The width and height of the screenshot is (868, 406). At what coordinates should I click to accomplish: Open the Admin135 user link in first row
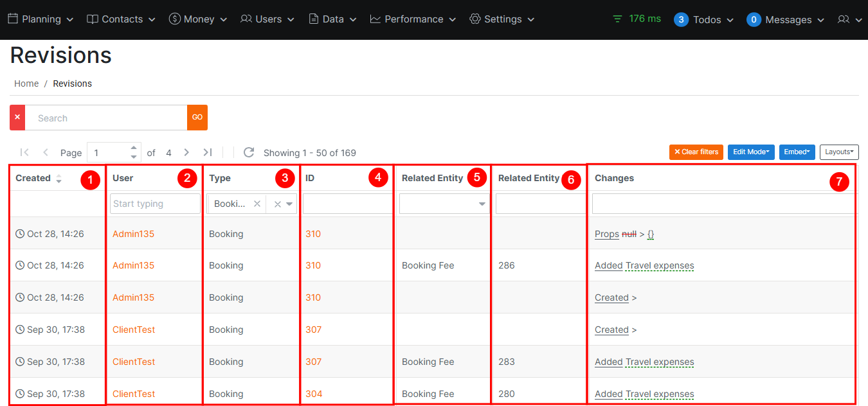pyautogui.click(x=133, y=234)
